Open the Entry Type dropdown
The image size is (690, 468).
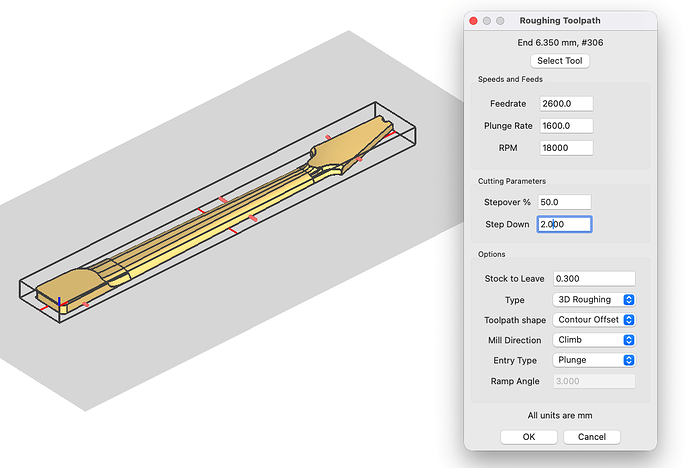point(594,360)
